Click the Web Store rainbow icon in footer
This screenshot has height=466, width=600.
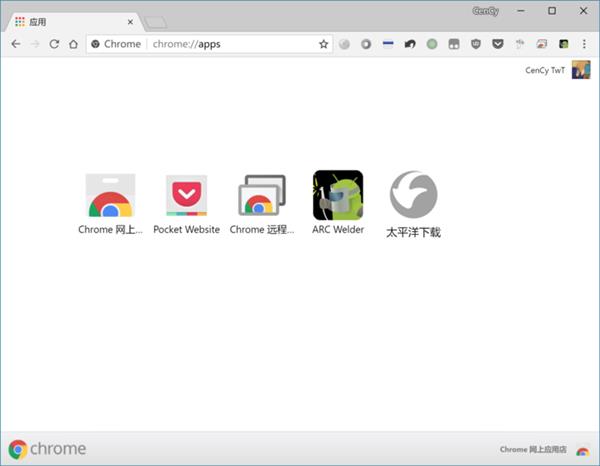582,451
